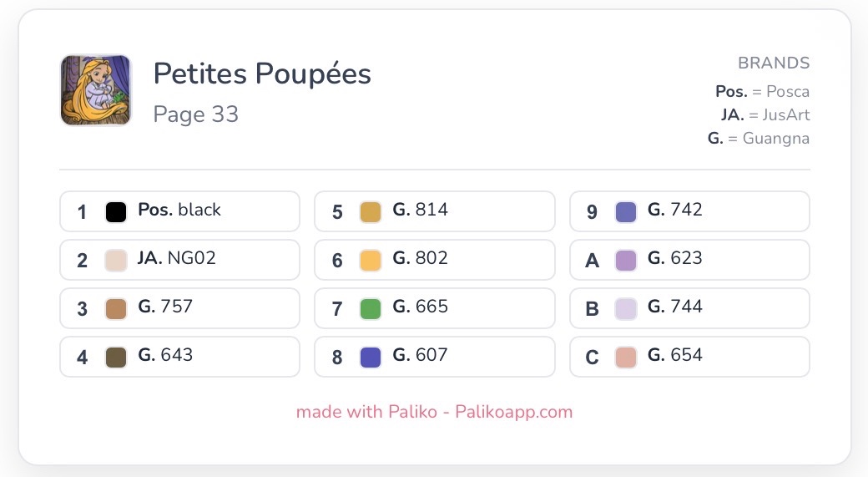
Task: Select the gold G. 814 swatch
Action: pos(371,211)
